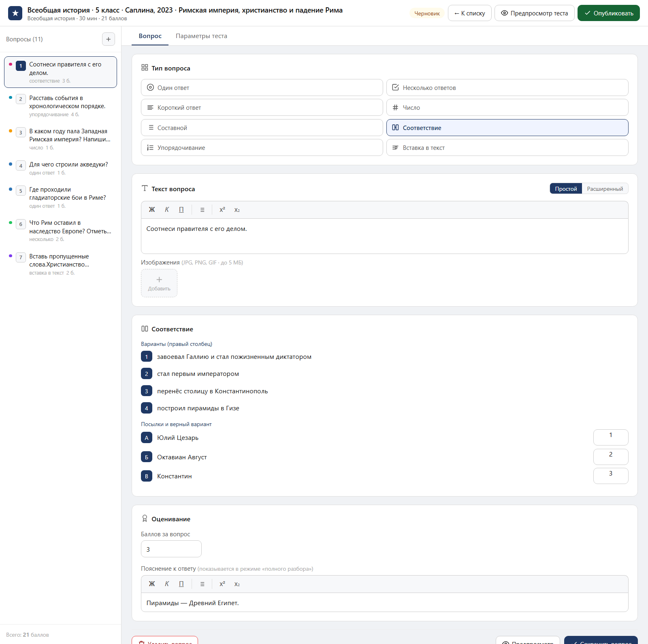Open question 7 'Вставь пропущенные слова' in sidebar

click(x=60, y=264)
